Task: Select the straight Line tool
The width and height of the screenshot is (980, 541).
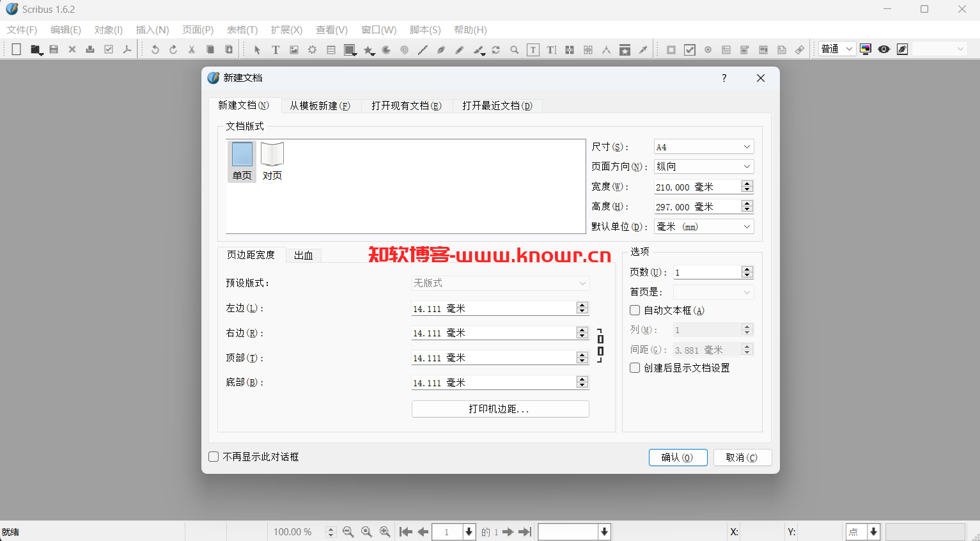Action: pyautogui.click(x=423, y=49)
